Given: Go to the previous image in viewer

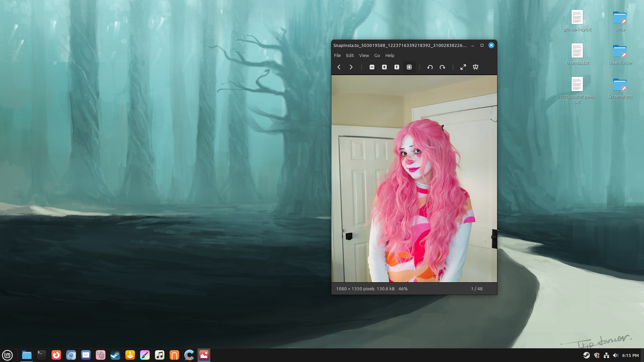Looking at the screenshot, I should [x=339, y=67].
